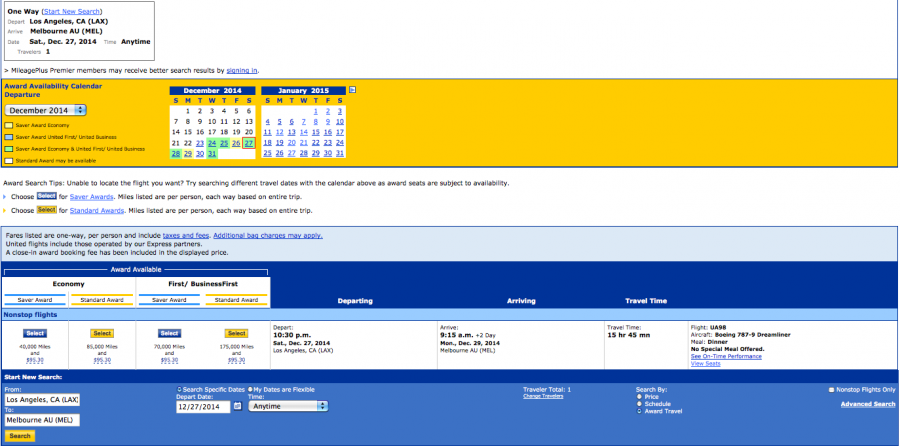
Task: Click the Start New Search link
Action: [71, 9]
